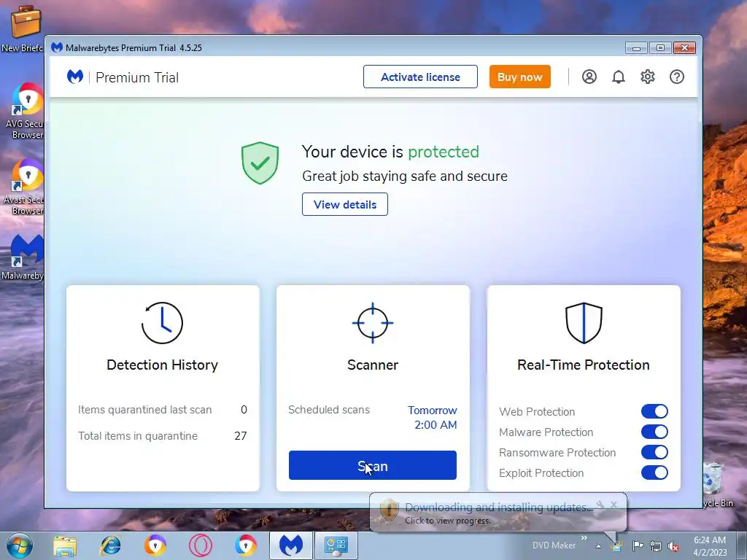Open File Explorer from the taskbar
747x560 pixels.
point(65,546)
